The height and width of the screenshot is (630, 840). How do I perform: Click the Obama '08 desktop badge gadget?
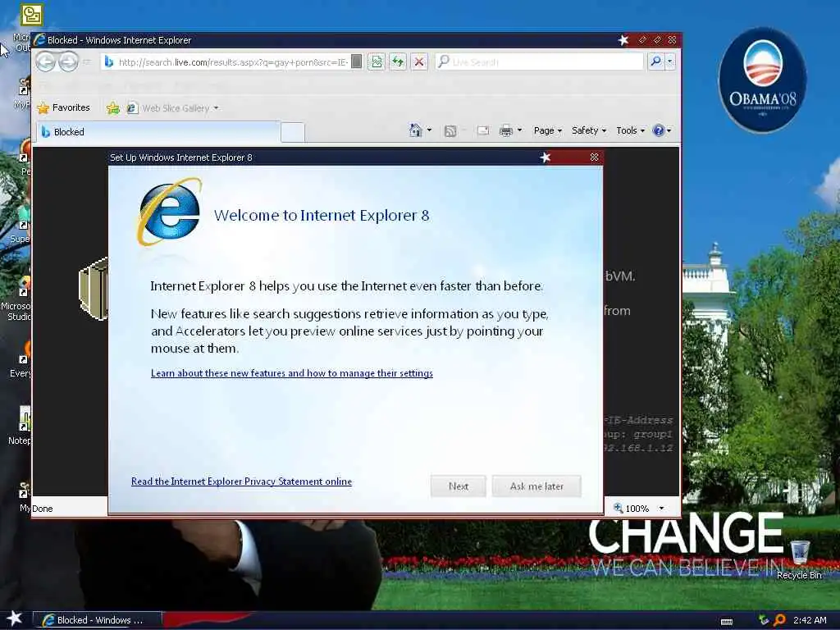[x=762, y=80]
